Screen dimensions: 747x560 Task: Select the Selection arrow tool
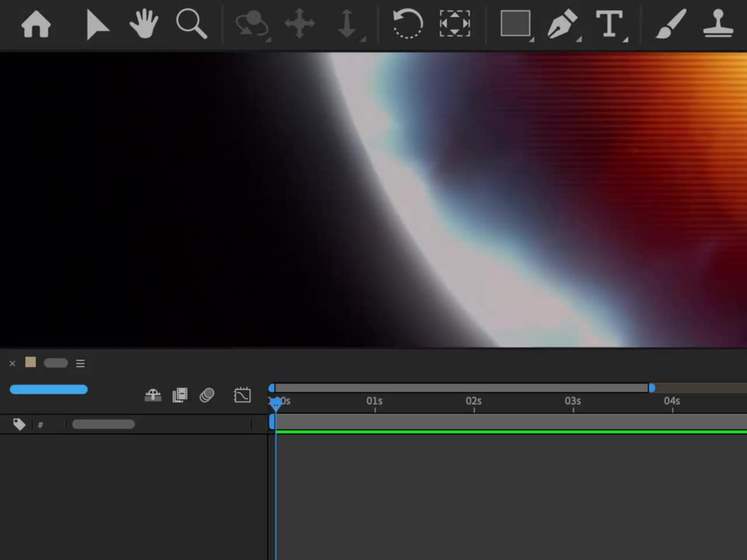click(x=96, y=25)
